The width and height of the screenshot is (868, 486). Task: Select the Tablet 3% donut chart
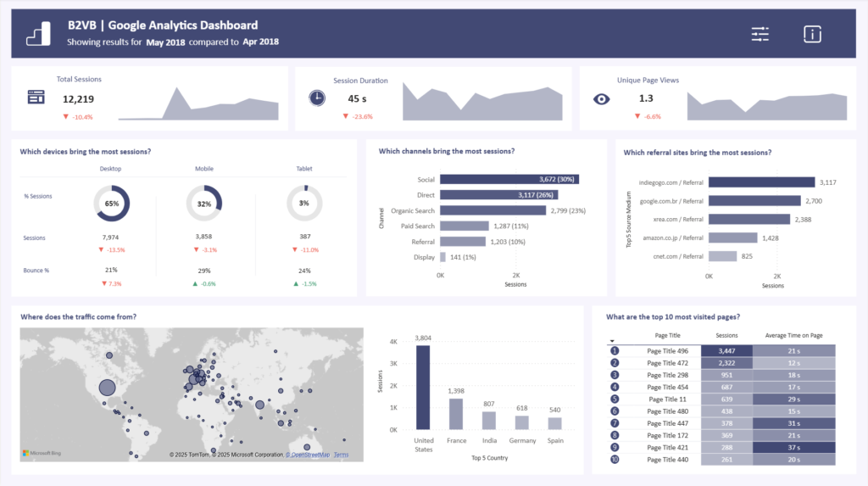[303, 204]
